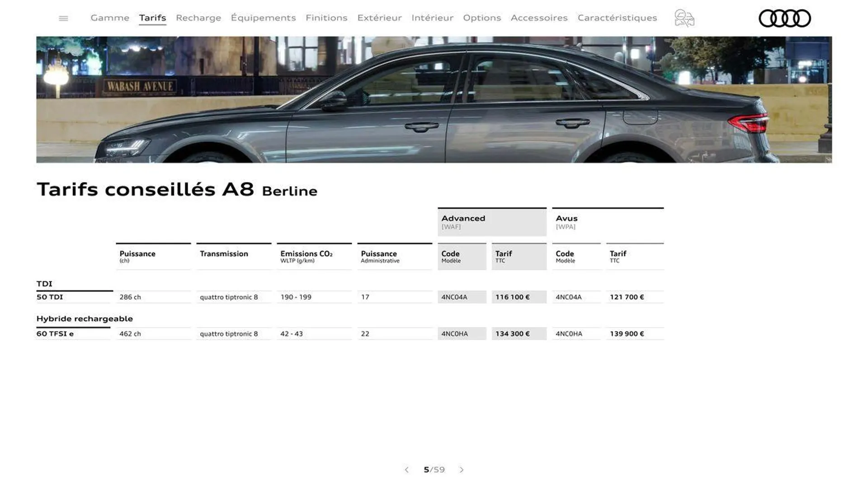This screenshot has height=488, width=868.
Task: Click the Transmission column header
Action: pyautogui.click(x=234, y=256)
